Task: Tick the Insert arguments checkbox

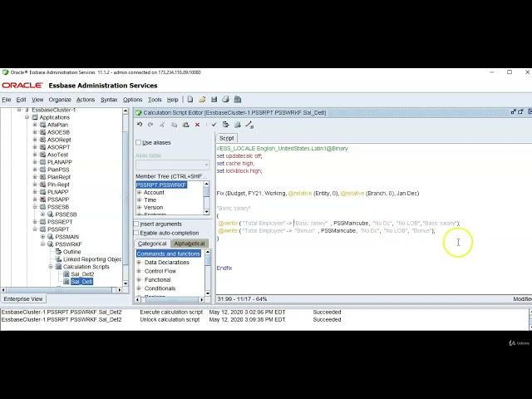Action: click(137, 224)
